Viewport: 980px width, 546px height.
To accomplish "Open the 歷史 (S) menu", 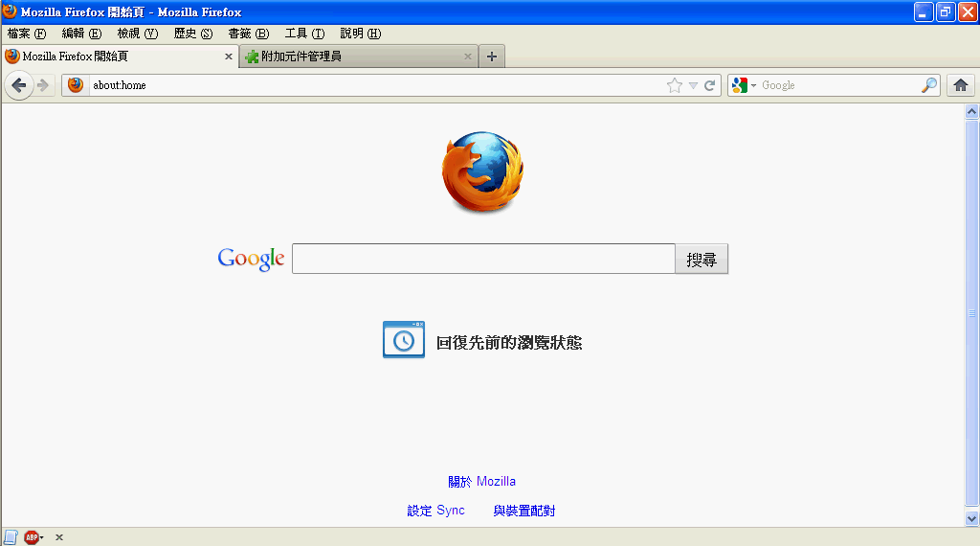I will [193, 34].
